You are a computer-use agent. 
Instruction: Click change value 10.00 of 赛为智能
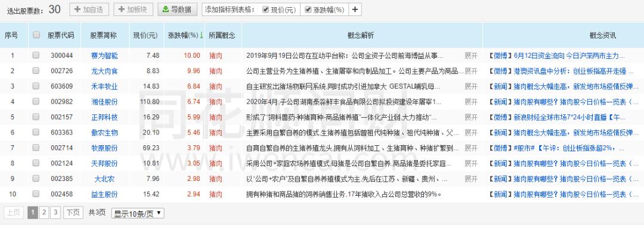(x=192, y=56)
